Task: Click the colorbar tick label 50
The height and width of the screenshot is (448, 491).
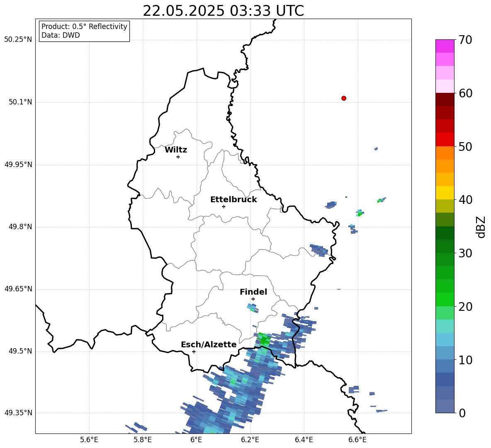Action: click(465, 146)
